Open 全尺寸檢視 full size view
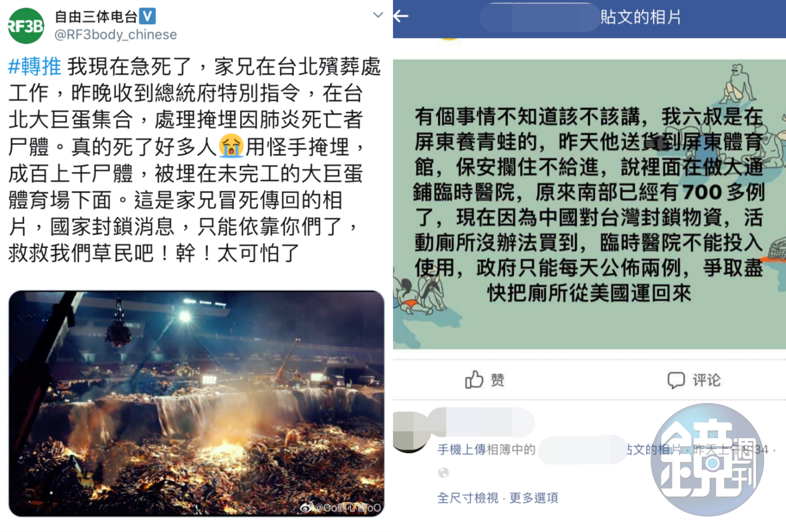The height and width of the screenshot is (532, 786). point(468,498)
